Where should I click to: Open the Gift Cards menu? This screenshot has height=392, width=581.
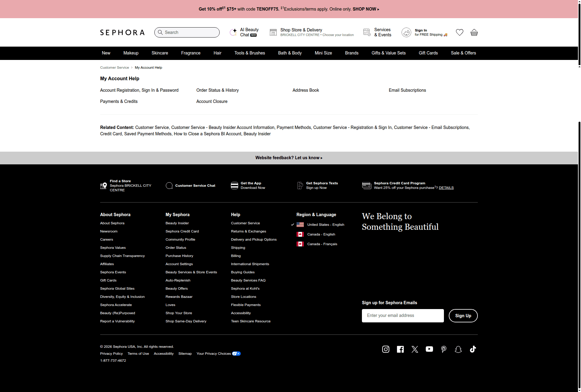pyautogui.click(x=428, y=53)
